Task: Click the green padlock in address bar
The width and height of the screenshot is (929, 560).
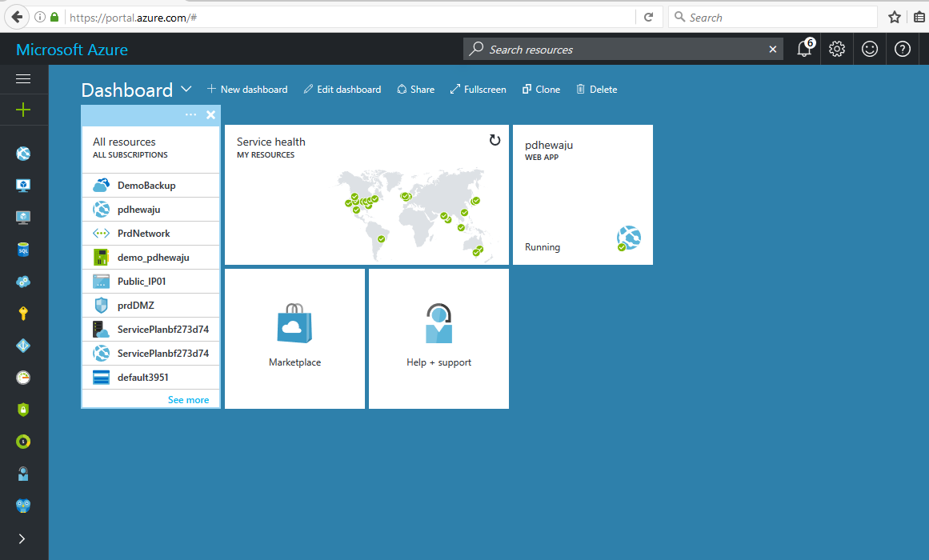Action: pos(54,17)
